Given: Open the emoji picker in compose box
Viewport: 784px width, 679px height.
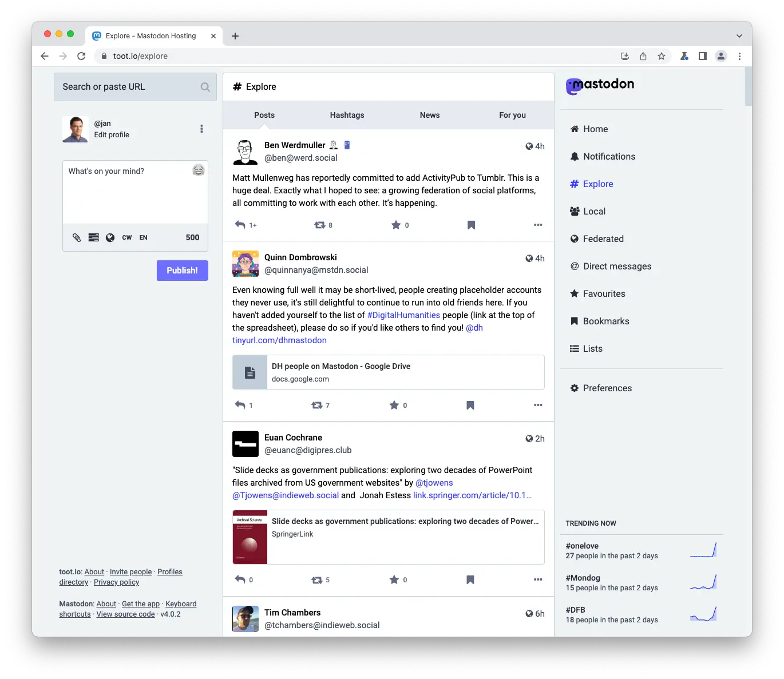Looking at the screenshot, I should point(198,170).
